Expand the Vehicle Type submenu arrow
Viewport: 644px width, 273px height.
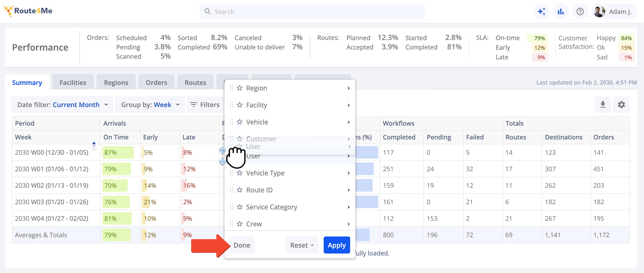(349, 173)
